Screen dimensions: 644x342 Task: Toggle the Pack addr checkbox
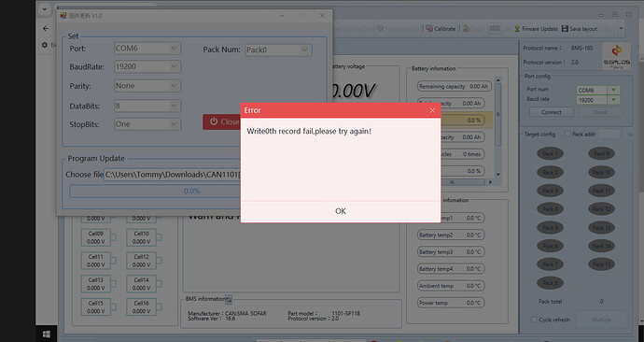568,134
